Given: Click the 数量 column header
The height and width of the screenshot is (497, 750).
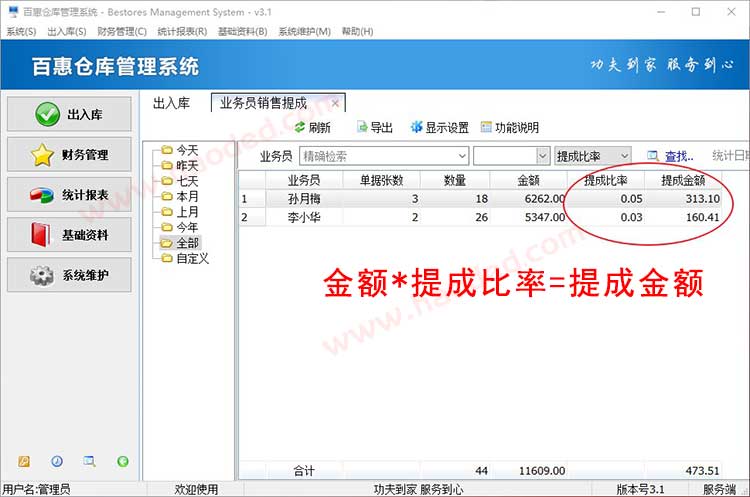Looking at the screenshot, I should point(455,180).
